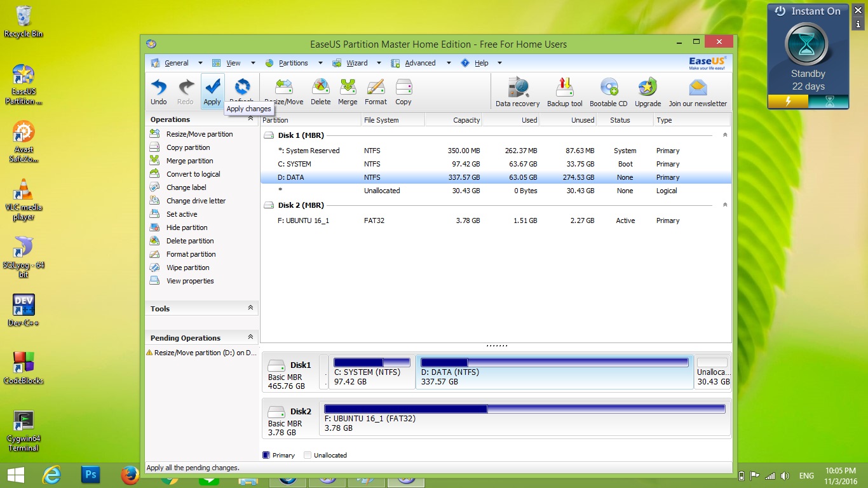Open the Wizard dropdown menu arrow

coord(378,63)
